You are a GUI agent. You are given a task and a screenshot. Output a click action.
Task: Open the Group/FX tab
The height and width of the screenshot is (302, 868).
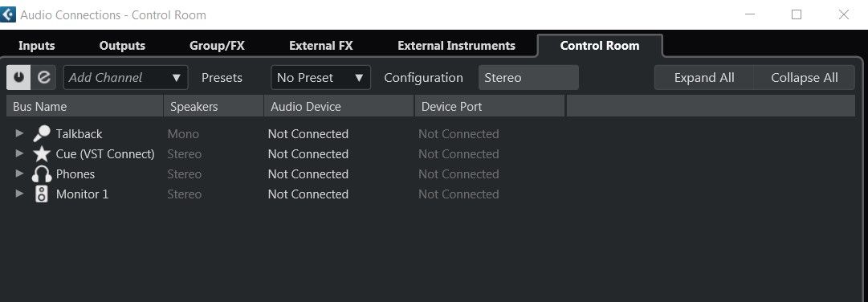[217, 46]
